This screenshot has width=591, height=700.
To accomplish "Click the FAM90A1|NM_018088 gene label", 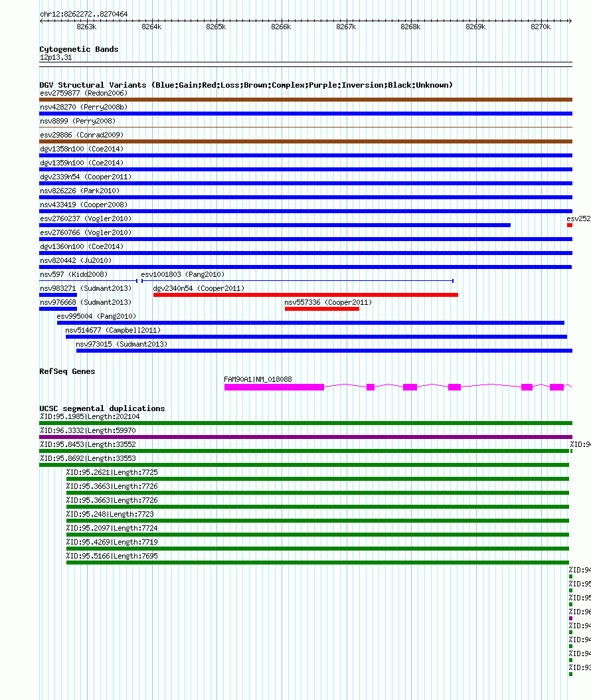I will point(258,379).
